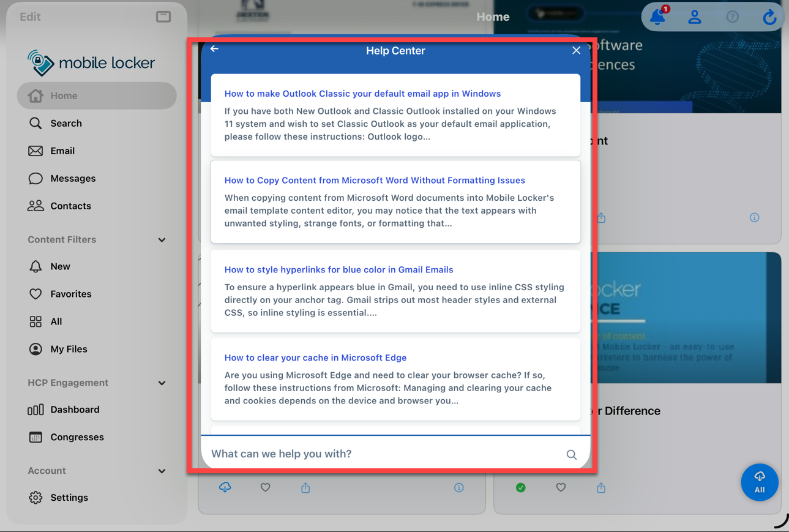This screenshot has width=789, height=532.
Task: Click the Help Center search magnifier icon
Action: pos(571,455)
